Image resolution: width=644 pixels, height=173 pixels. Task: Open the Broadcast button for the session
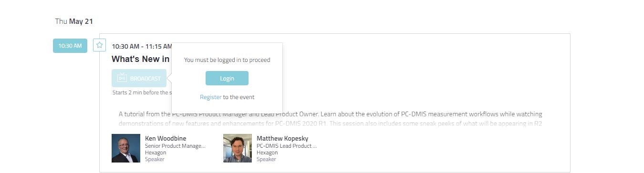(139, 78)
